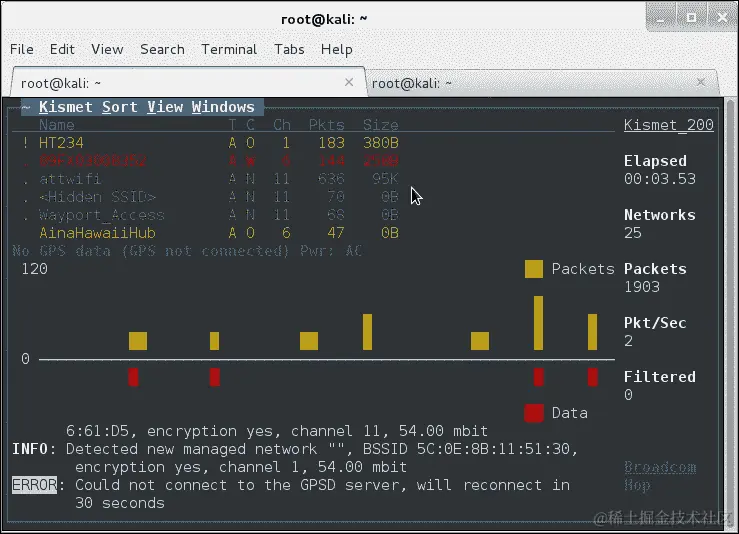Image resolution: width=739 pixels, height=534 pixels.
Task: Click the Broadcom source label
Action: (x=660, y=467)
